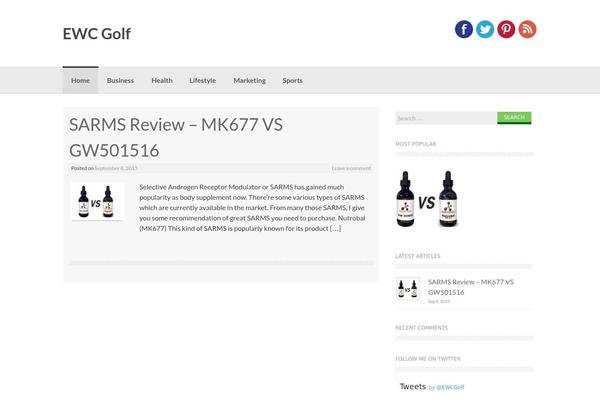Click the read more […] at excerpt end
Viewport: 600px width, 400px height.
coord(335,229)
